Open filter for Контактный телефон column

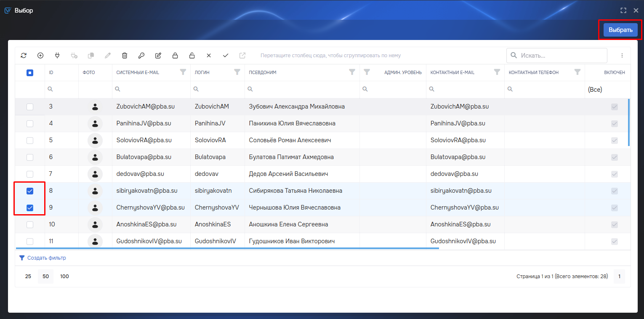coord(577,72)
